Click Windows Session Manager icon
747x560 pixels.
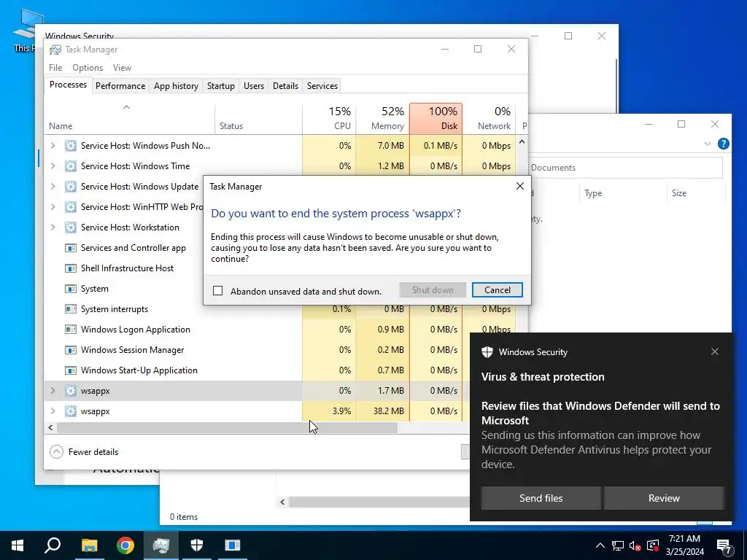[x=71, y=350]
